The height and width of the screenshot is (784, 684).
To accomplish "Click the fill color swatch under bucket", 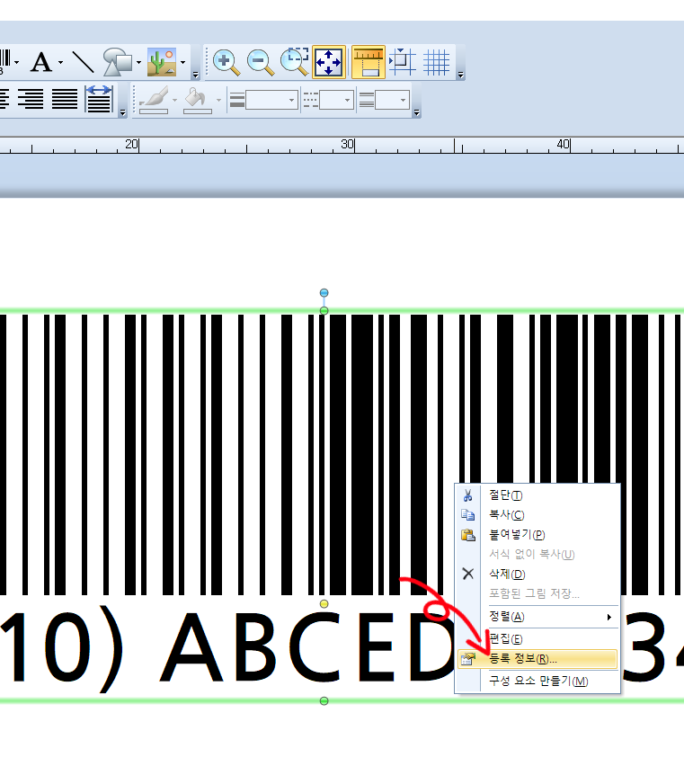I will tap(198, 111).
